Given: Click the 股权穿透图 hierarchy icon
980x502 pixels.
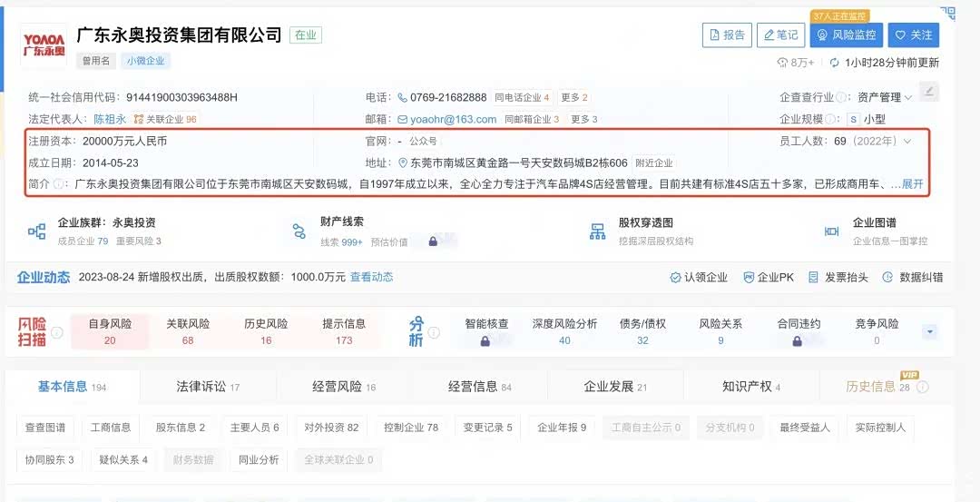Looking at the screenshot, I should click(x=597, y=231).
